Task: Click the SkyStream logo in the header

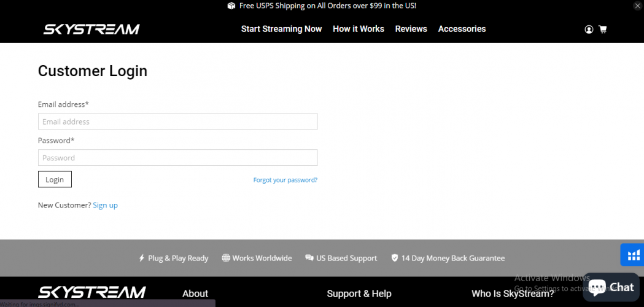Action: click(x=91, y=29)
